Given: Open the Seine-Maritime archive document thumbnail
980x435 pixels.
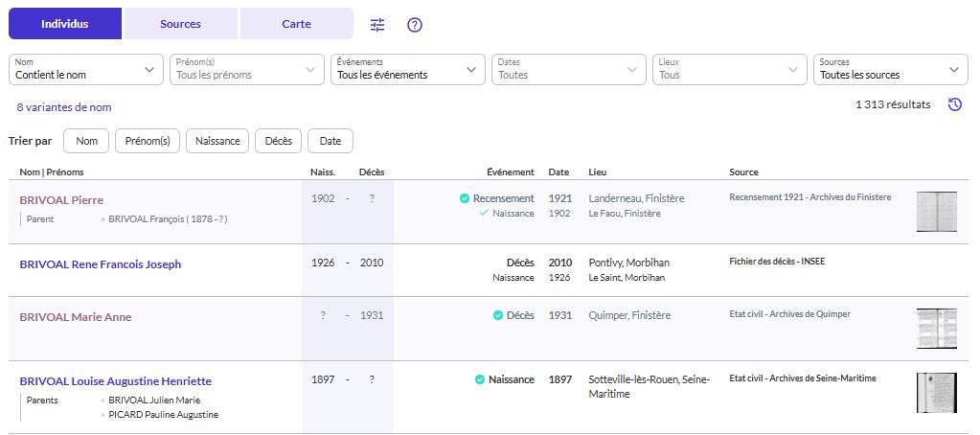Looking at the screenshot, I should tap(936, 392).
